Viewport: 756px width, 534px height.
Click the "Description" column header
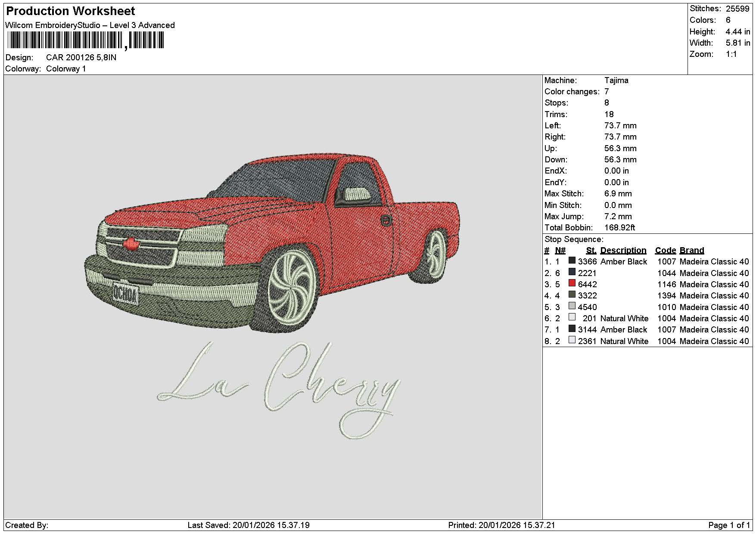(623, 251)
